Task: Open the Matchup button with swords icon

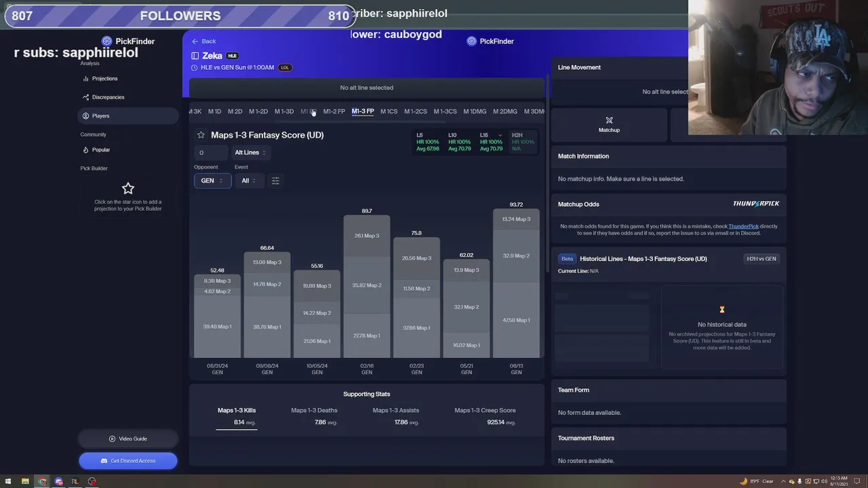Action: tap(609, 125)
